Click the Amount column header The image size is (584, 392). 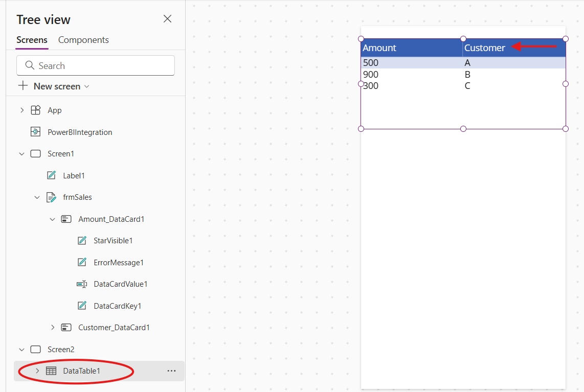coord(412,48)
